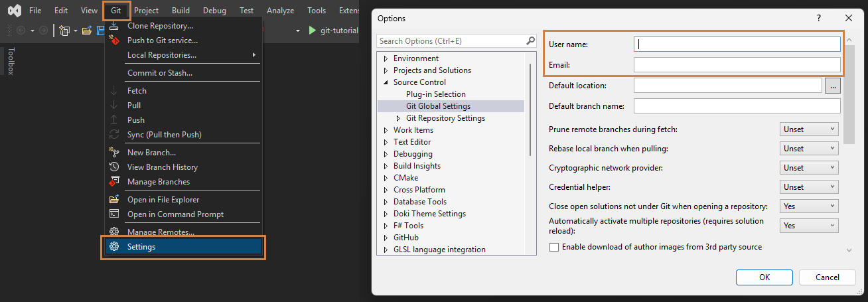Image resolution: width=868 pixels, height=302 pixels.
Task: Click the Clone Repository menu icon
Action: [114, 26]
